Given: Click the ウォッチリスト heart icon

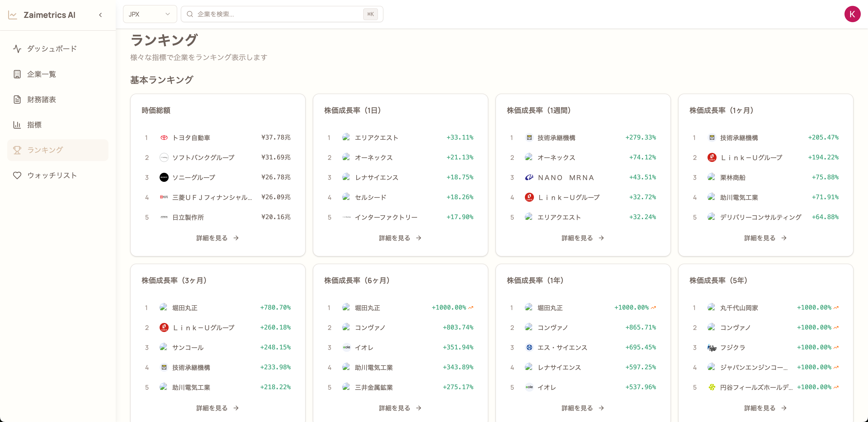Looking at the screenshot, I should (17, 175).
